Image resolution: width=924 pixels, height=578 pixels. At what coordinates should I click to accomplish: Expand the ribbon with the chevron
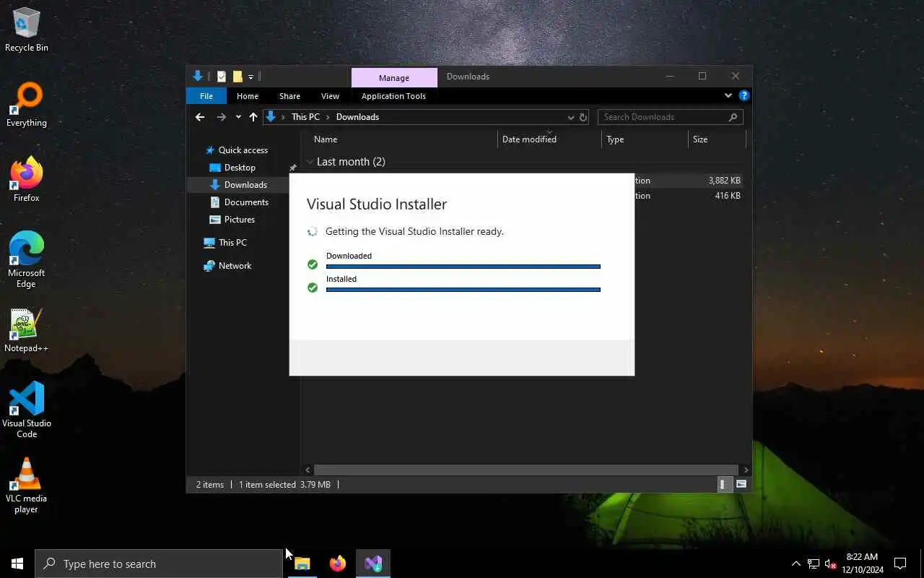[728, 95]
